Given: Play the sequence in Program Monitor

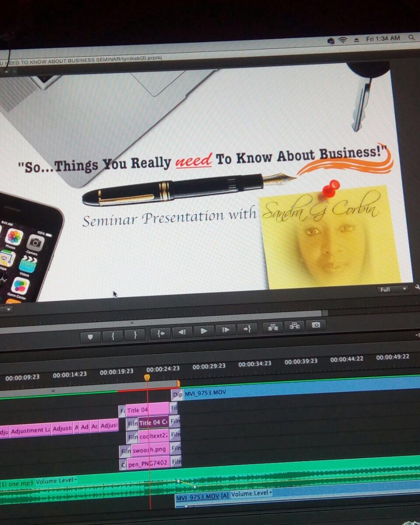Looking at the screenshot, I should (204, 331).
